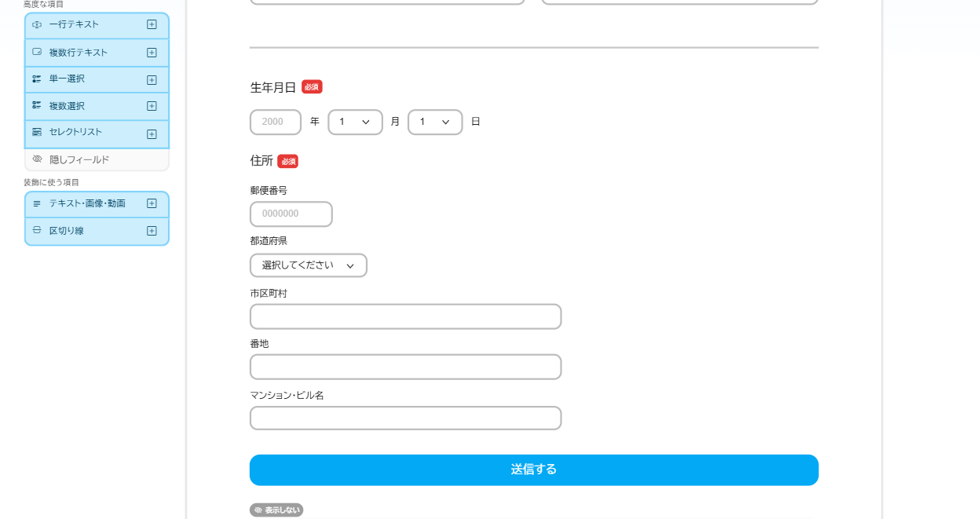Image resolution: width=980 pixels, height=519 pixels.
Task: Select セレクトリスト item in sidebar
Action: pos(75,132)
